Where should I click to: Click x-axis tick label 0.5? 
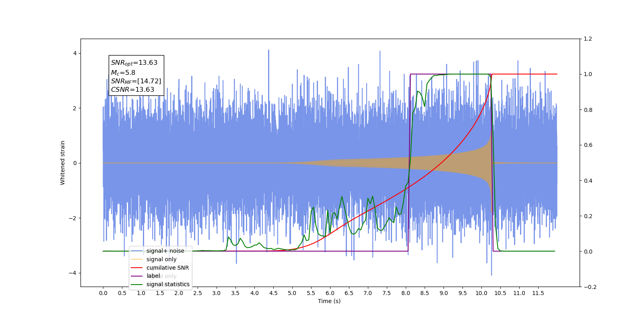pos(122,293)
